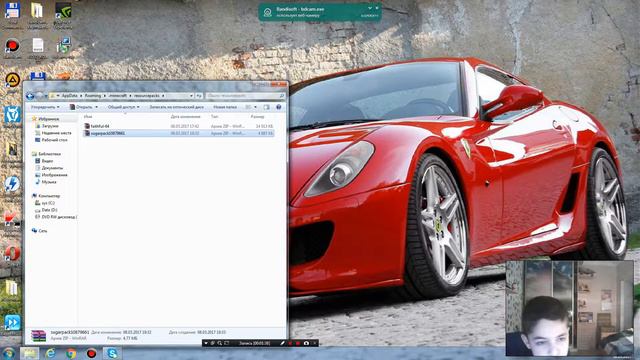Click the red stop button on recording bar

pos(298,343)
